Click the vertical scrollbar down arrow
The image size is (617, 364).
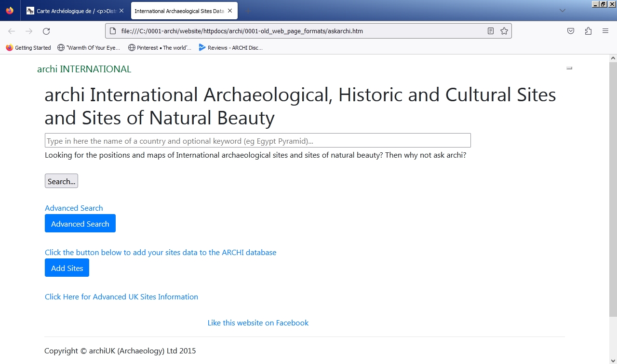coord(613,360)
